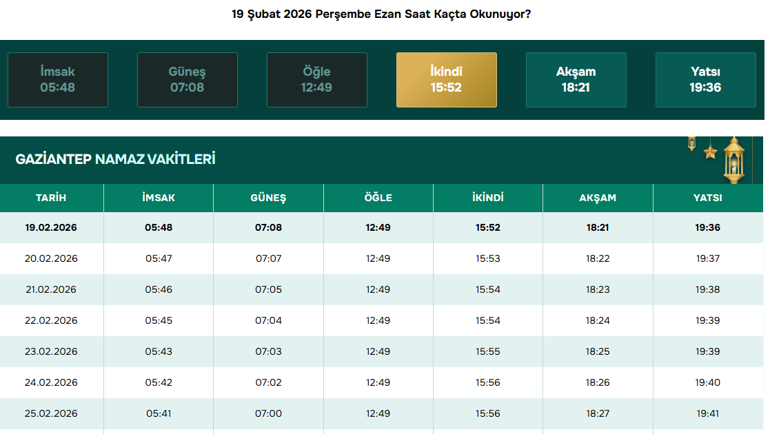
Task: Click Akşam value 18:24 in table
Action: coord(598,320)
